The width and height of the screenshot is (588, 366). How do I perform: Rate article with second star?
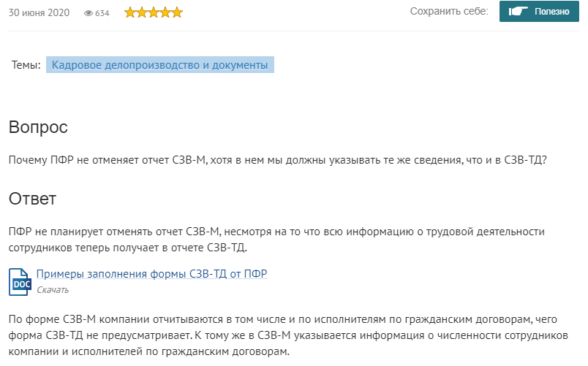click(142, 12)
